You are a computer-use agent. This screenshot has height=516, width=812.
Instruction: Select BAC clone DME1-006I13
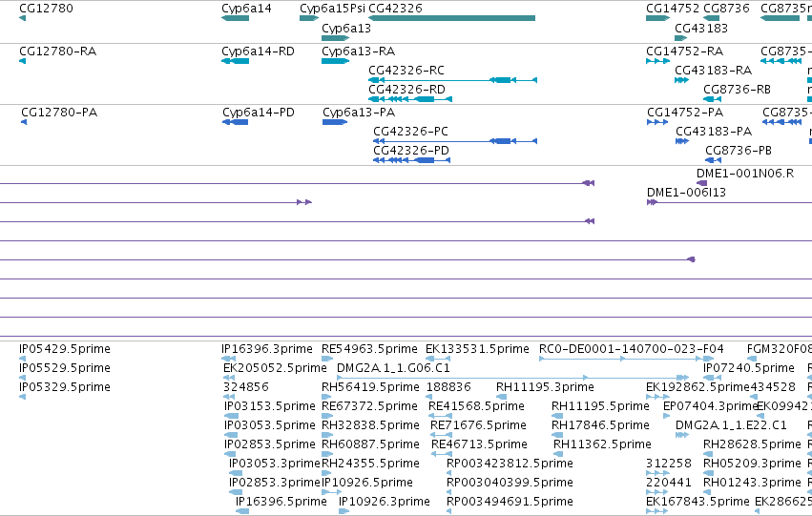686,193
